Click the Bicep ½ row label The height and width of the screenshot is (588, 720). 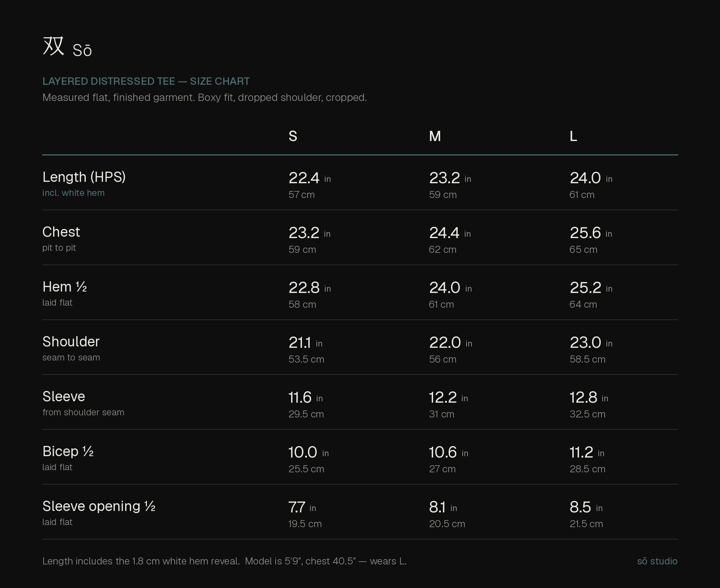coord(68,451)
